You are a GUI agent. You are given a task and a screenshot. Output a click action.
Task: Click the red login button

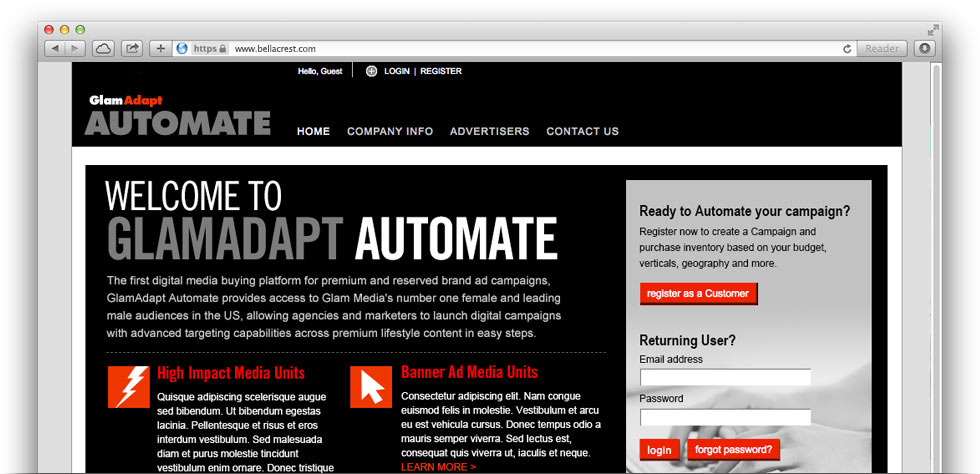pyautogui.click(x=659, y=450)
